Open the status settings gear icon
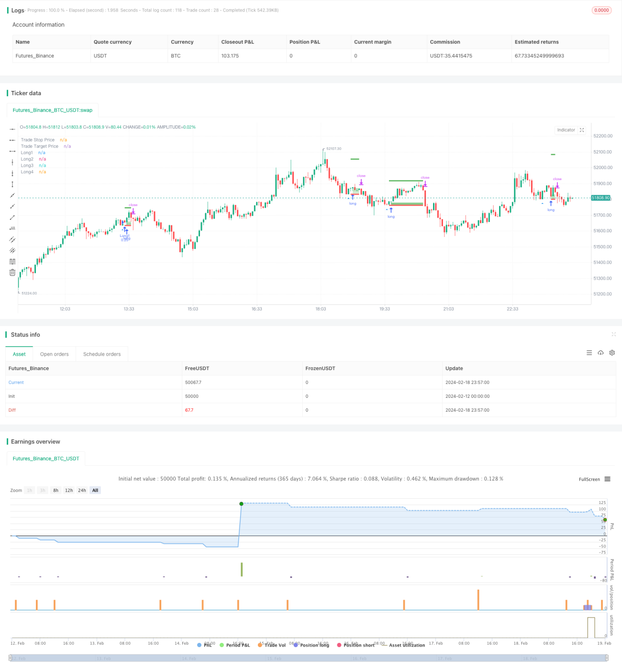This screenshot has height=672, width=622. click(612, 353)
